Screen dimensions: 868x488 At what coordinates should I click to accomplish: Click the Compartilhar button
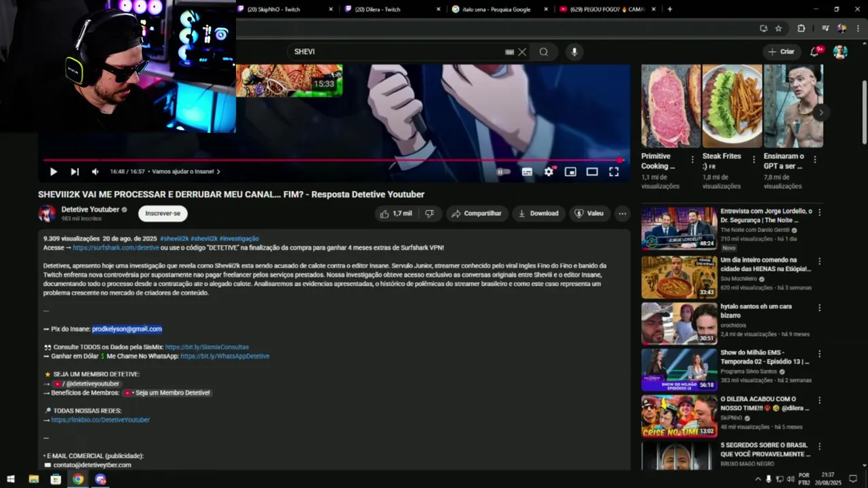coord(477,213)
